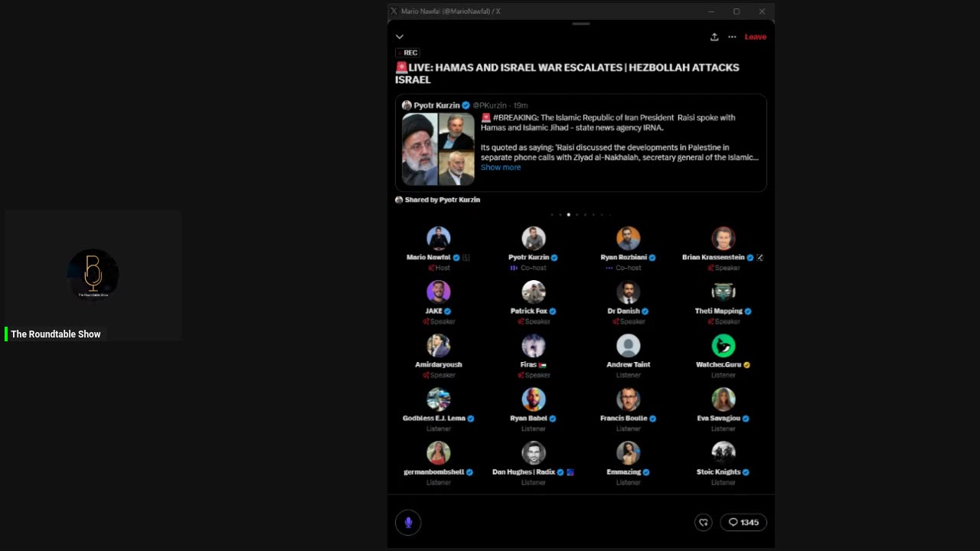This screenshot has height=551, width=980.
Task: Click "The Roundtable Show" label
Action: [x=56, y=334]
